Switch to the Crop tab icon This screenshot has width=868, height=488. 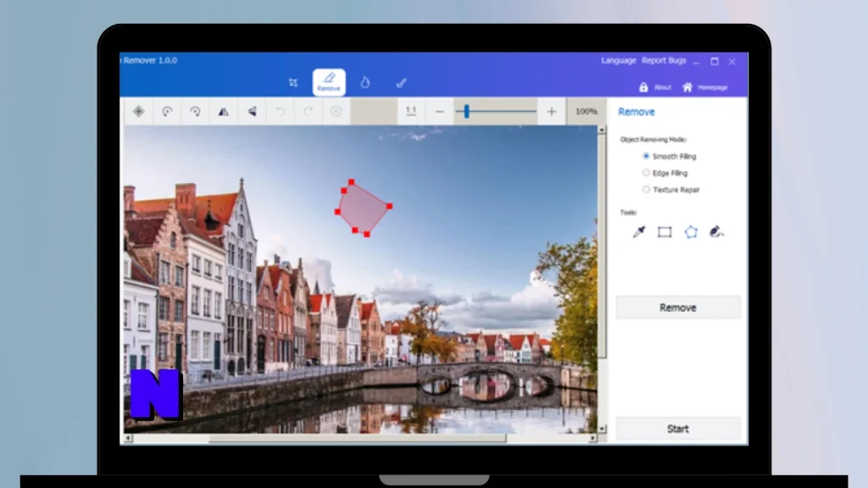tap(292, 83)
